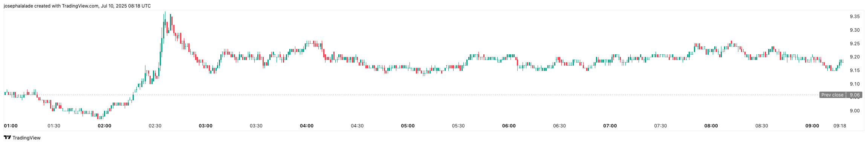Click the 04:00 time axis marker

click(x=307, y=126)
